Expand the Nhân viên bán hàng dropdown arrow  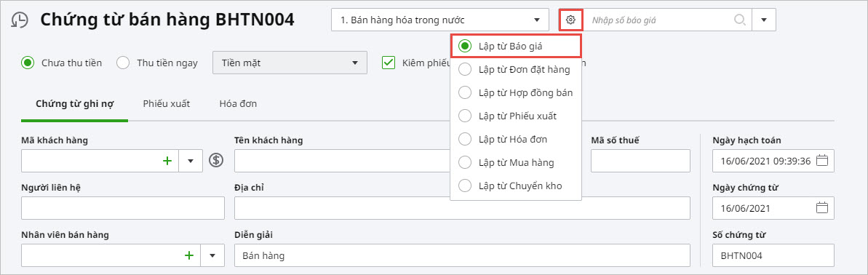212,255
